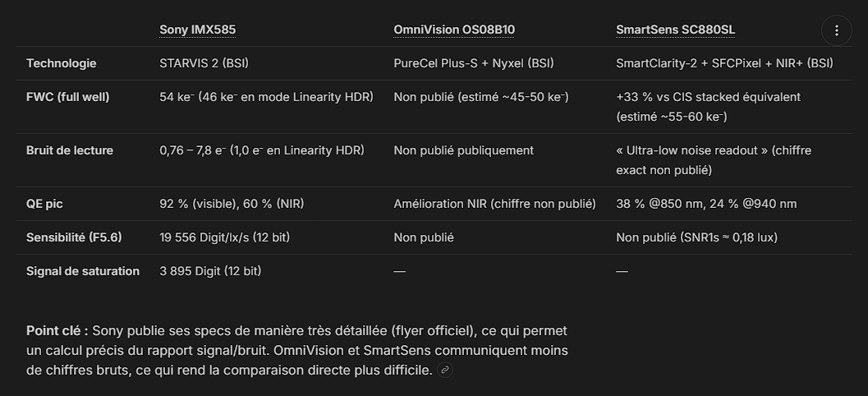Click the SNR1s ≈ 0,18 lux cell
The width and height of the screenshot is (868, 396).
697,237
